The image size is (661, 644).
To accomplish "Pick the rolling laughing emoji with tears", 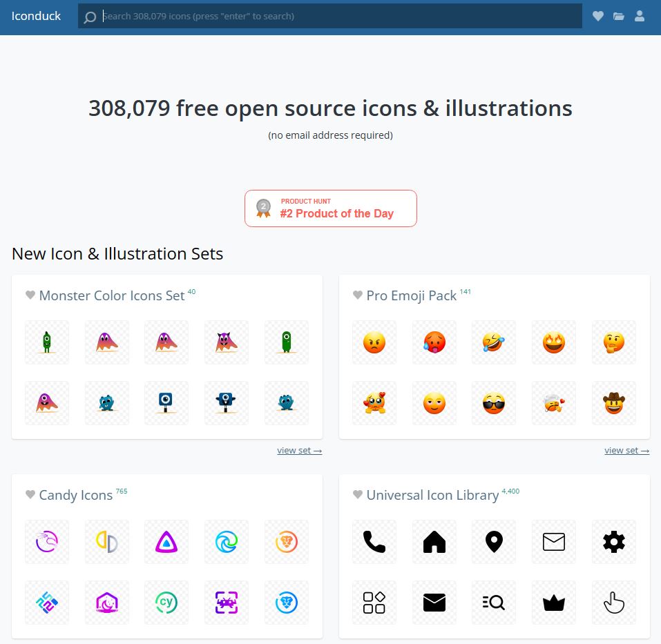I will click(494, 342).
